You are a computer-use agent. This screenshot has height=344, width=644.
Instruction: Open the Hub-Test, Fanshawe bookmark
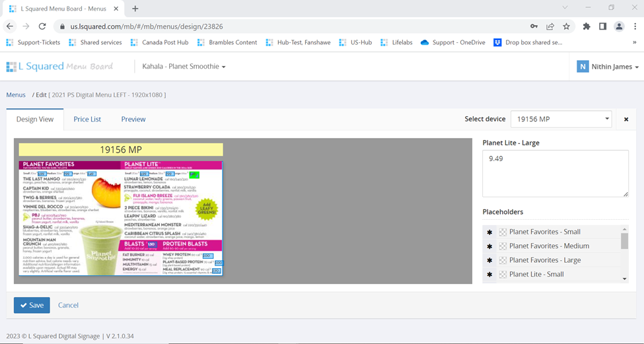298,42
